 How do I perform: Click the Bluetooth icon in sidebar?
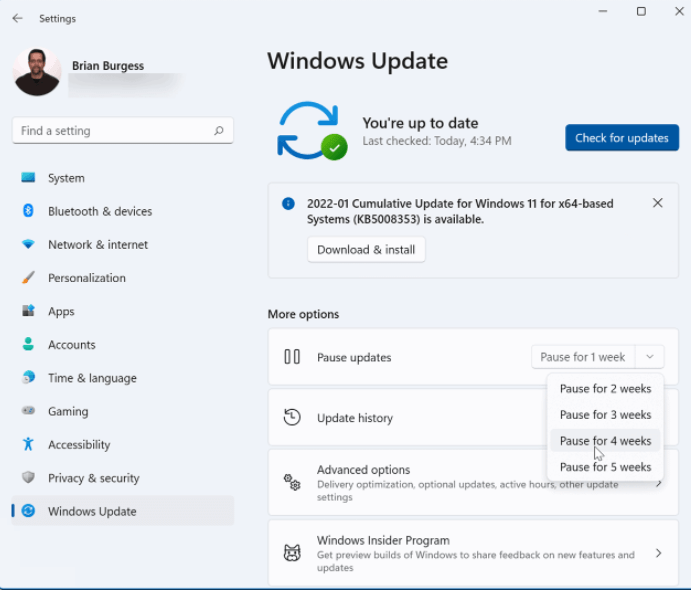coord(28,211)
